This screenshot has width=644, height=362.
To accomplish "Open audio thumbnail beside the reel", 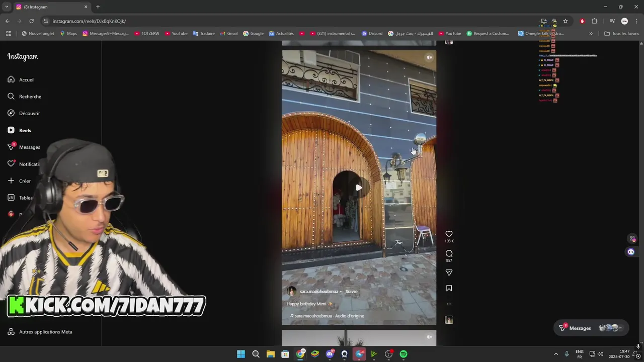I will [x=449, y=320].
